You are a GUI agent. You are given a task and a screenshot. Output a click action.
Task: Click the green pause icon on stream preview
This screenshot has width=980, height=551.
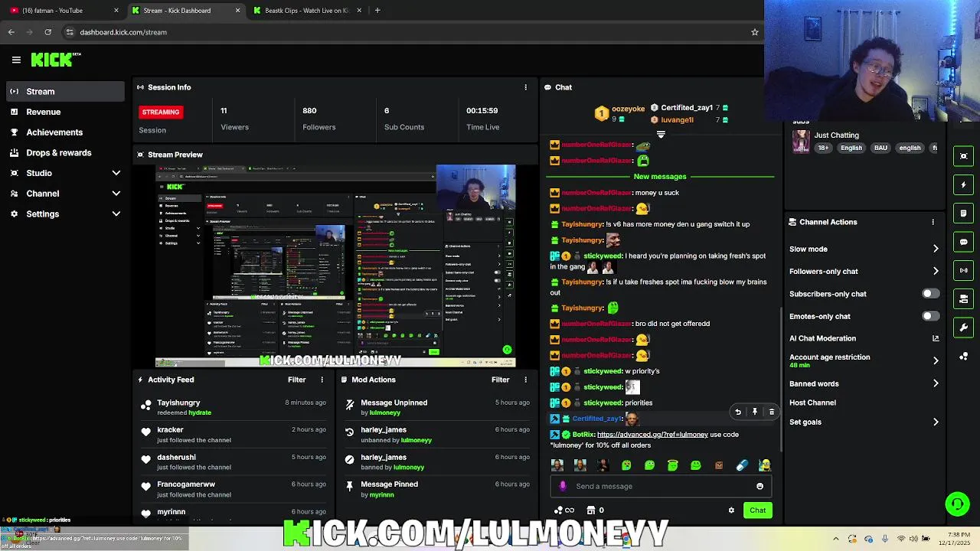(506, 350)
